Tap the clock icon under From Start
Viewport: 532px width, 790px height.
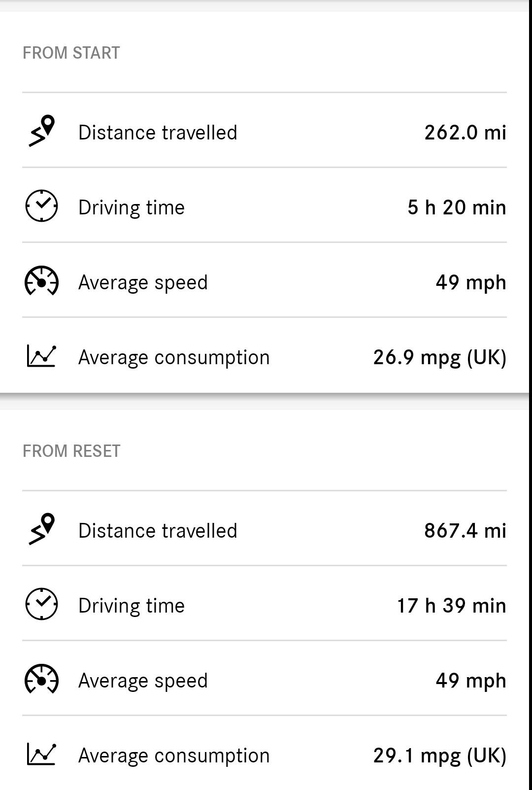[x=41, y=206]
